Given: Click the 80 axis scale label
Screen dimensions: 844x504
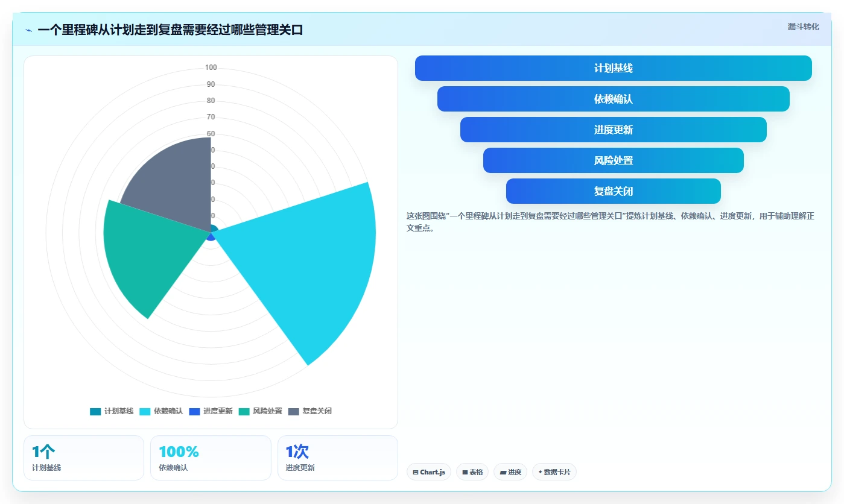Looking at the screenshot, I should click(x=211, y=101).
